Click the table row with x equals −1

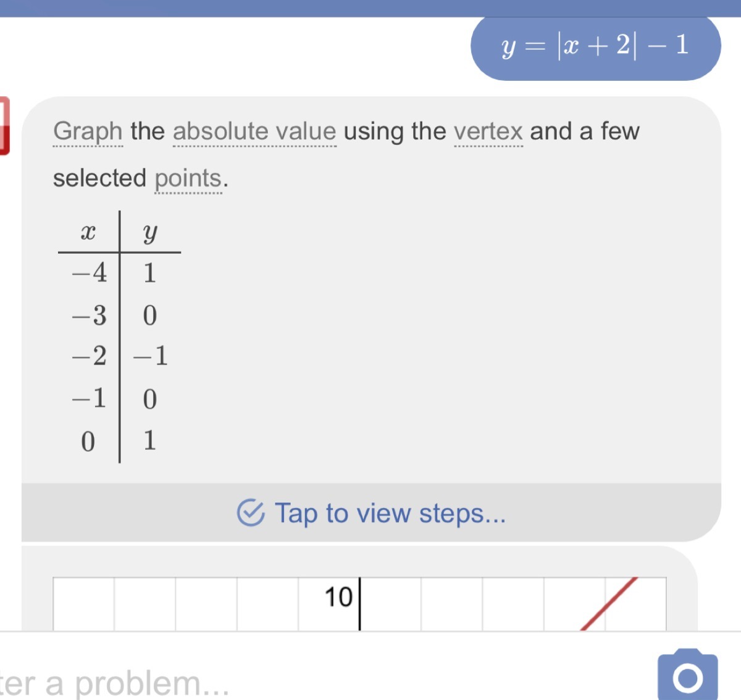click(x=119, y=399)
